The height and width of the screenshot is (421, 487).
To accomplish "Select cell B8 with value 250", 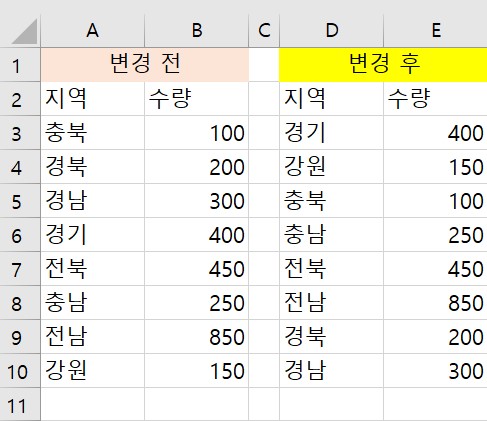I will pyautogui.click(x=197, y=303).
